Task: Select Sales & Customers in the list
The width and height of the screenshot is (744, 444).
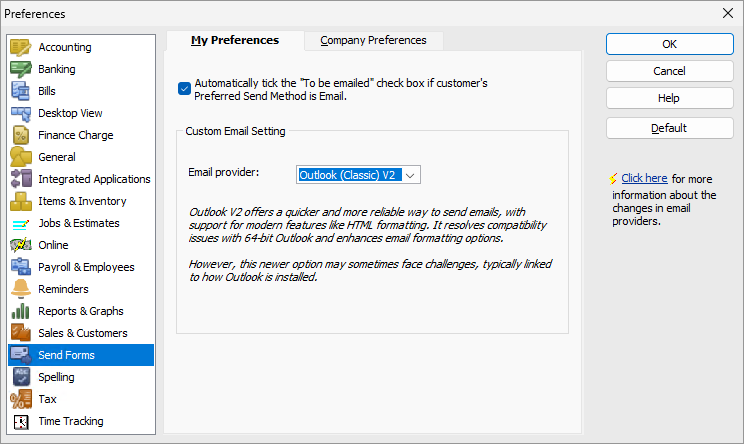Action: click(81, 333)
